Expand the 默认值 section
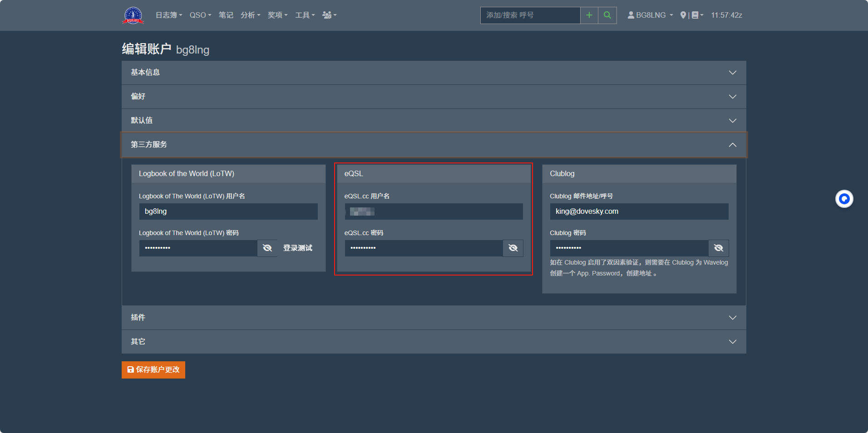The image size is (868, 433). (434, 121)
